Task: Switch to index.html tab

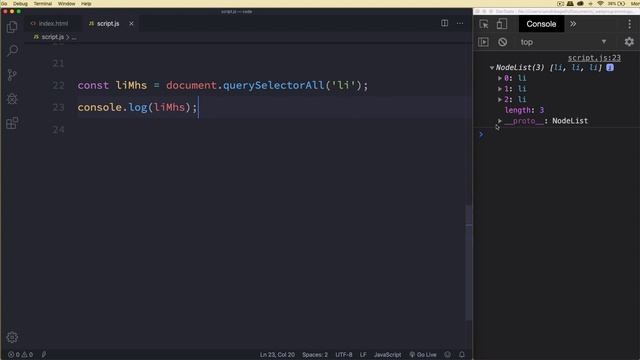Action: 49,24
